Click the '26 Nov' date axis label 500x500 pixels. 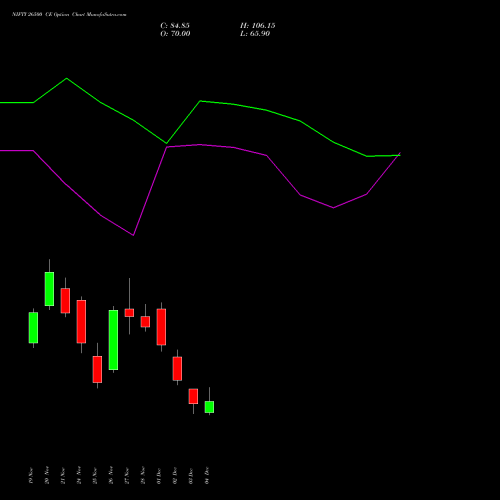pos(111,475)
